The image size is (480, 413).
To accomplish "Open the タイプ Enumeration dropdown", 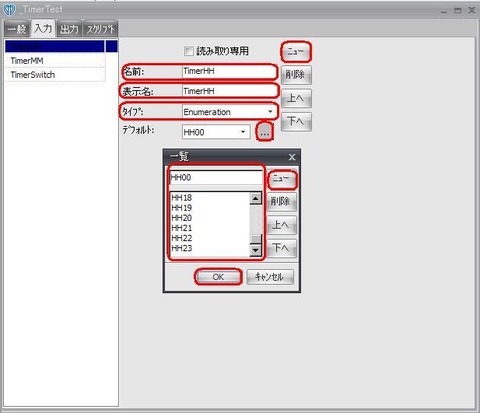I will click(x=229, y=112).
